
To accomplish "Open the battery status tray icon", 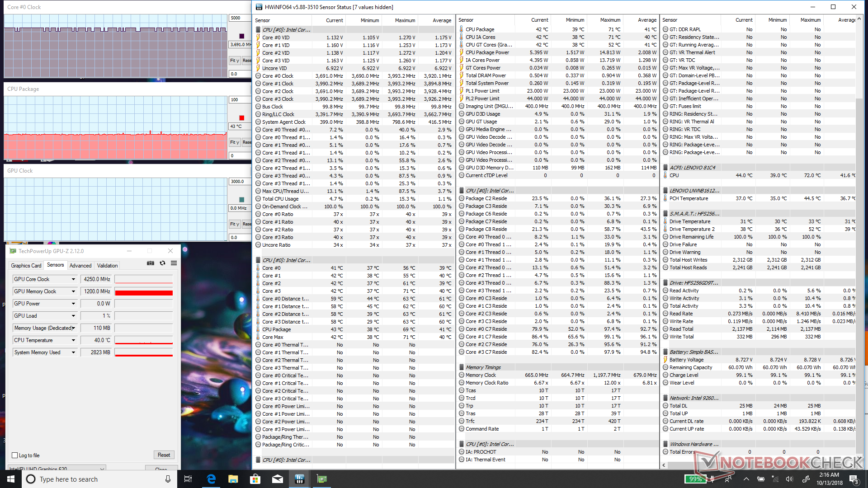I will (761, 479).
